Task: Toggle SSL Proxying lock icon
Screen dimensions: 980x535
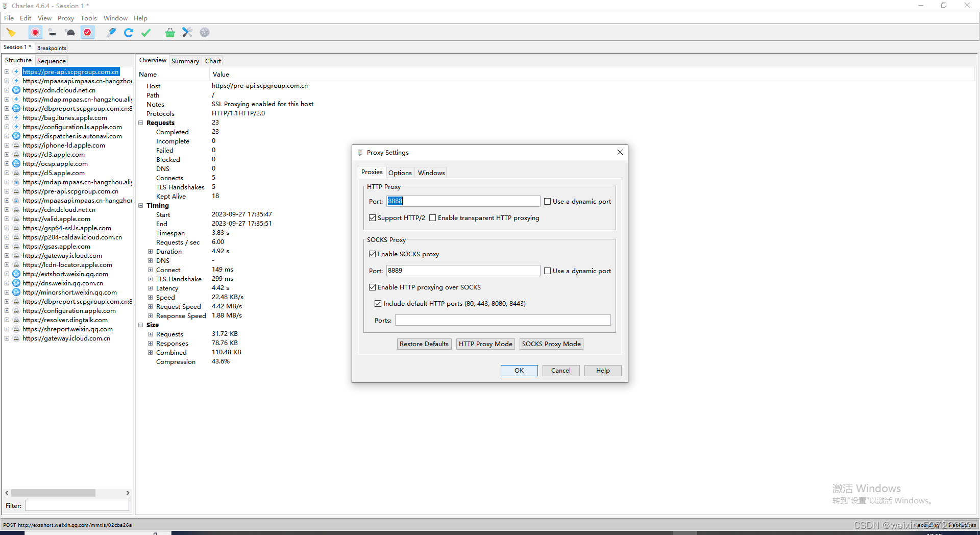Action: click(52, 33)
